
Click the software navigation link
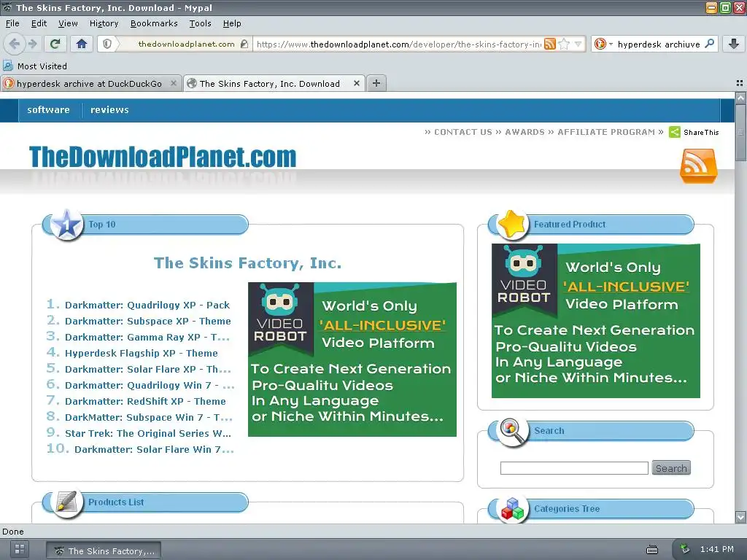point(48,110)
